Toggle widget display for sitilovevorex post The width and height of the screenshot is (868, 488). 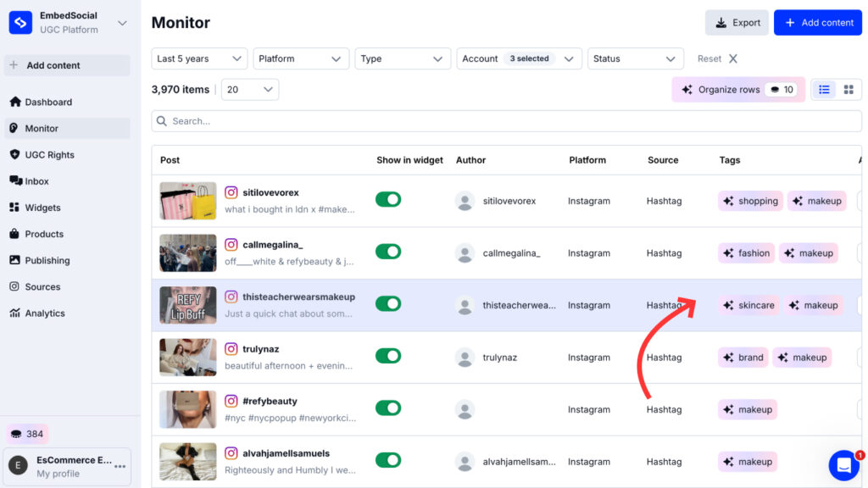388,200
